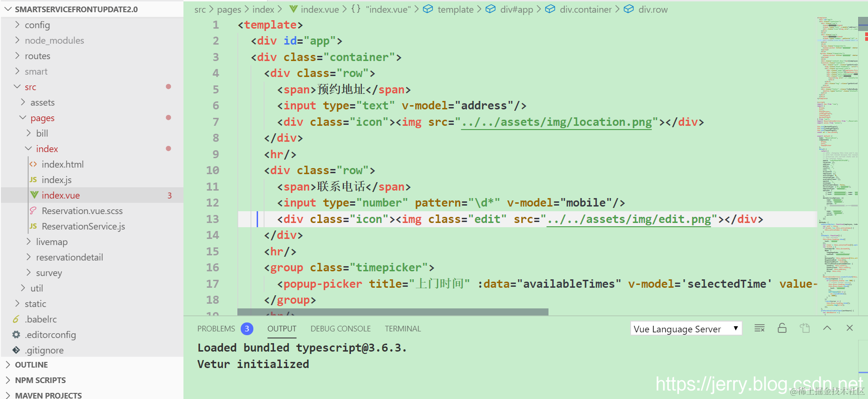Click the problems count badge showing 3
Viewport: 868px width, 399px height.
point(247,329)
